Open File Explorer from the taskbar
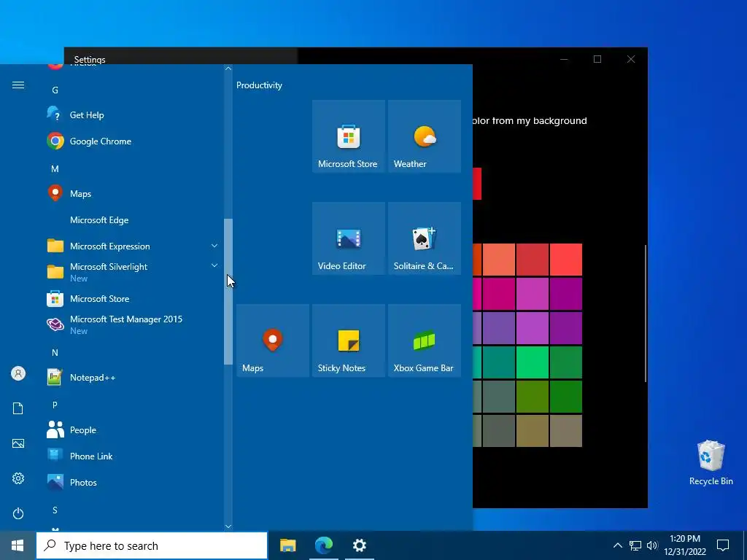This screenshot has width=747, height=560. coord(287,545)
